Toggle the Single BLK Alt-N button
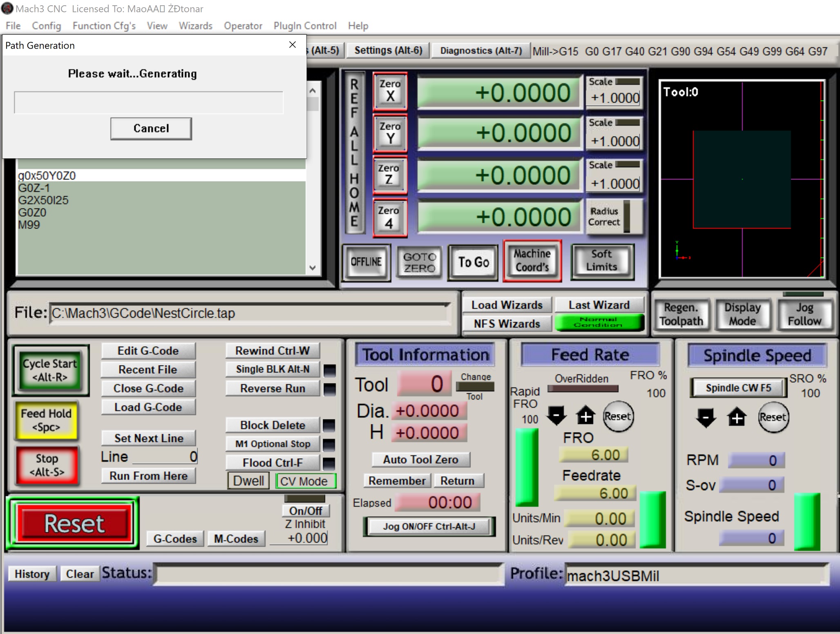This screenshot has width=840, height=634. coord(273,369)
